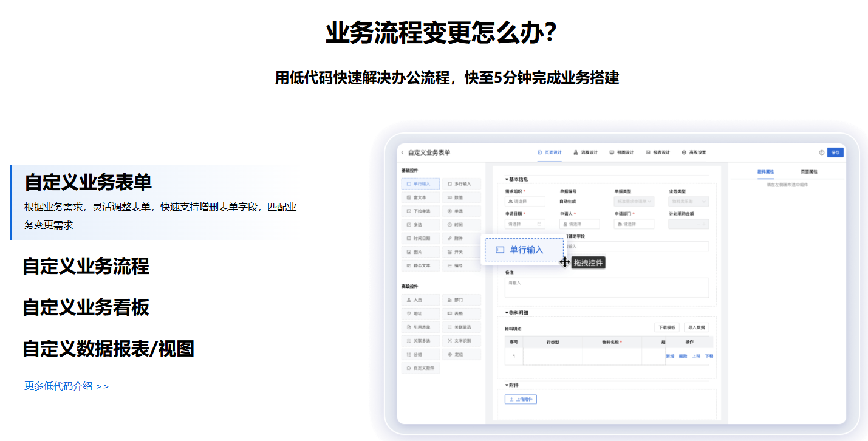Image resolution: width=868 pixels, height=441 pixels.
Task: Select the 富文本 rich text control
Action: coord(419,197)
